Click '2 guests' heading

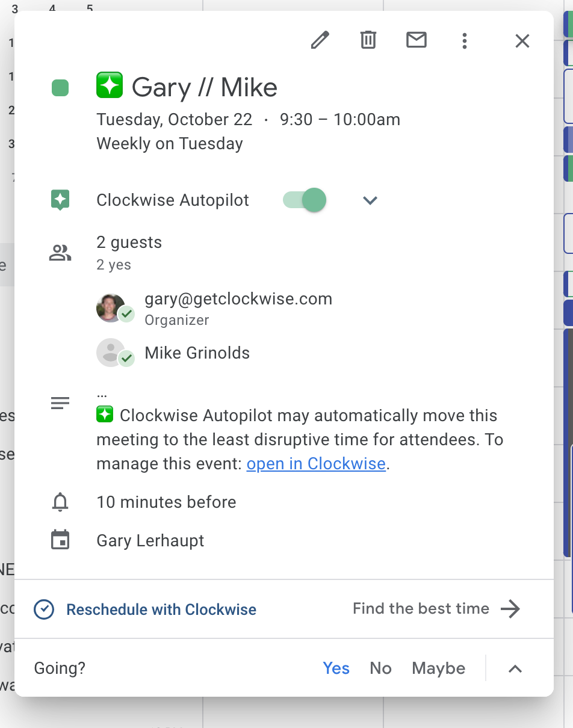129,242
